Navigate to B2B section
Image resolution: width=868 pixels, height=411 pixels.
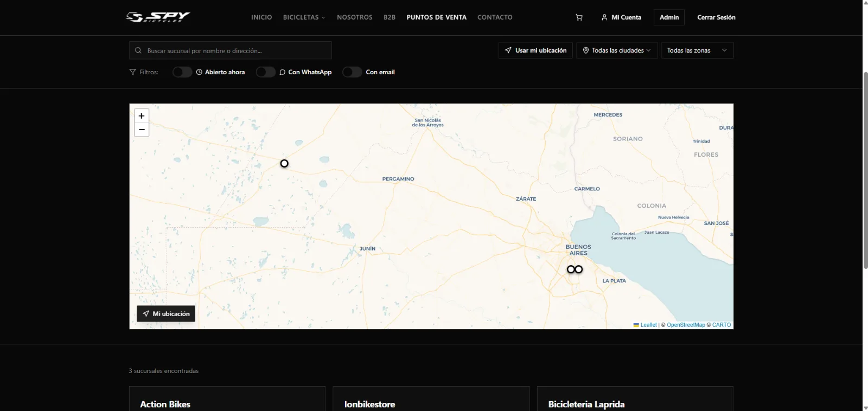[390, 17]
